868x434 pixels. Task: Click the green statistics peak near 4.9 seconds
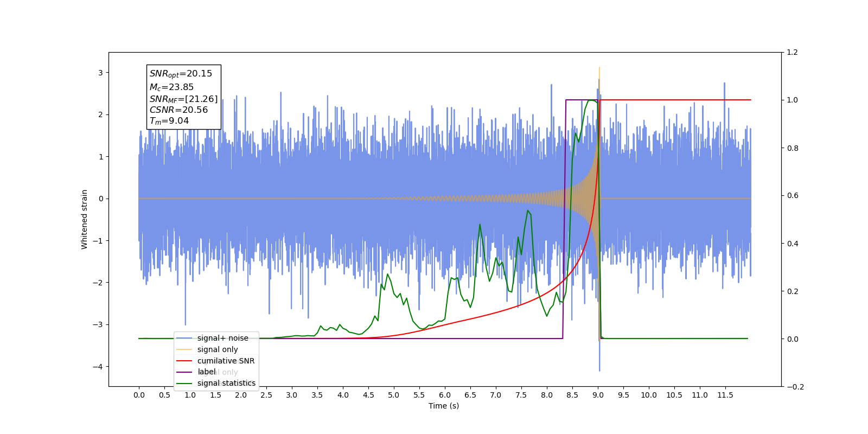point(387,274)
